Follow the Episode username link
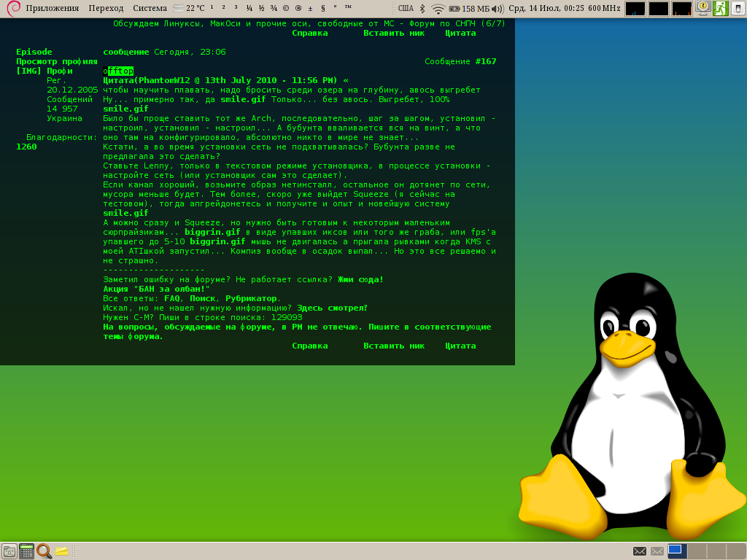Image resolution: width=747 pixels, height=560 pixels. pyautogui.click(x=34, y=52)
